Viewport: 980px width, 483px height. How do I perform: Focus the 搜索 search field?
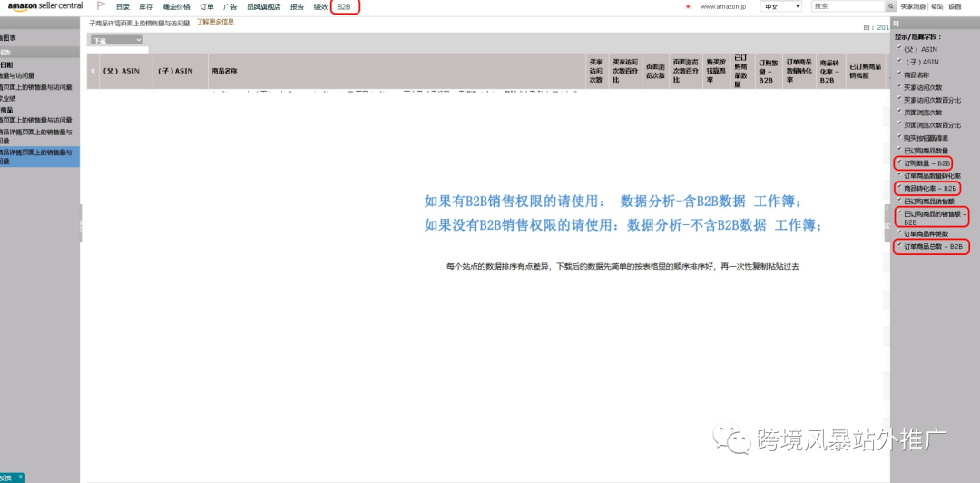point(848,6)
